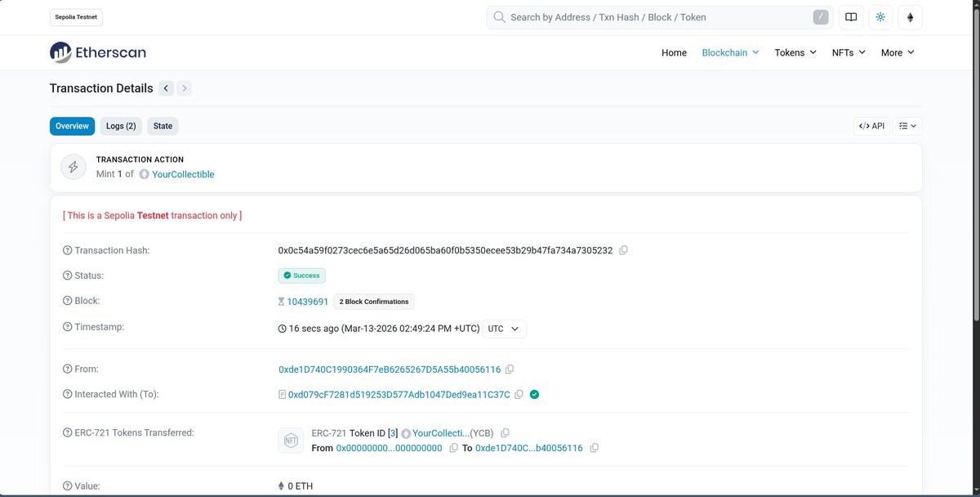Image resolution: width=980 pixels, height=497 pixels.
Task: Switch to light/dark theme via sun icon
Action: coord(880,17)
